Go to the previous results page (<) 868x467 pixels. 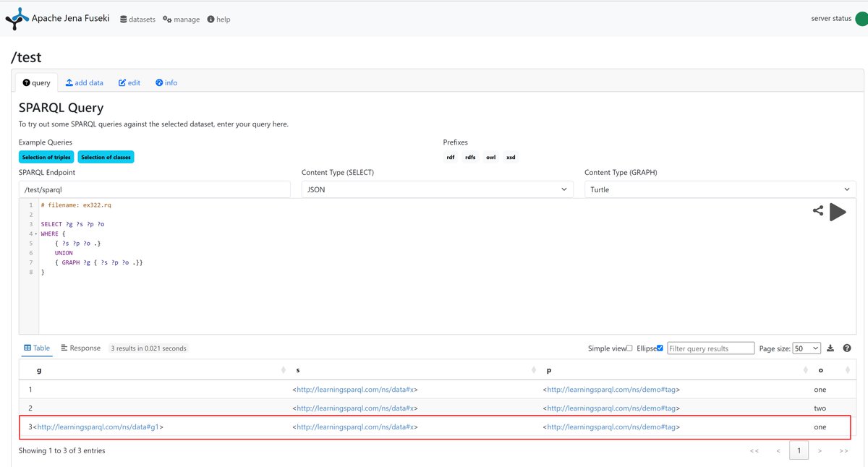778,450
